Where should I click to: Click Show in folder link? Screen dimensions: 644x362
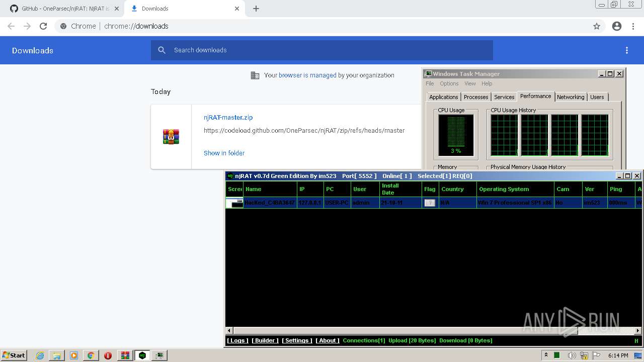(224, 153)
